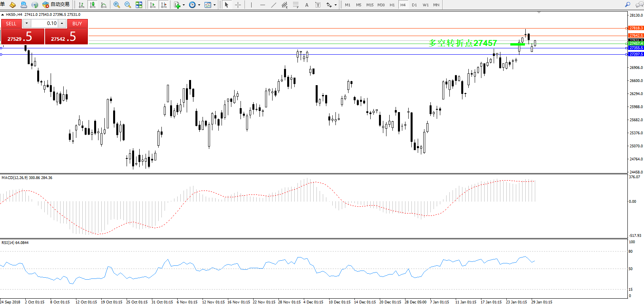The height and width of the screenshot is (305, 644).
Task: Click the zoom in magnifier icon
Action: click(x=116, y=5)
